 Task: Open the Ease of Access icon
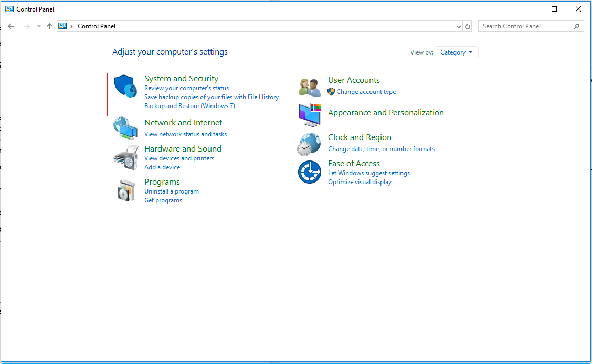(310, 172)
